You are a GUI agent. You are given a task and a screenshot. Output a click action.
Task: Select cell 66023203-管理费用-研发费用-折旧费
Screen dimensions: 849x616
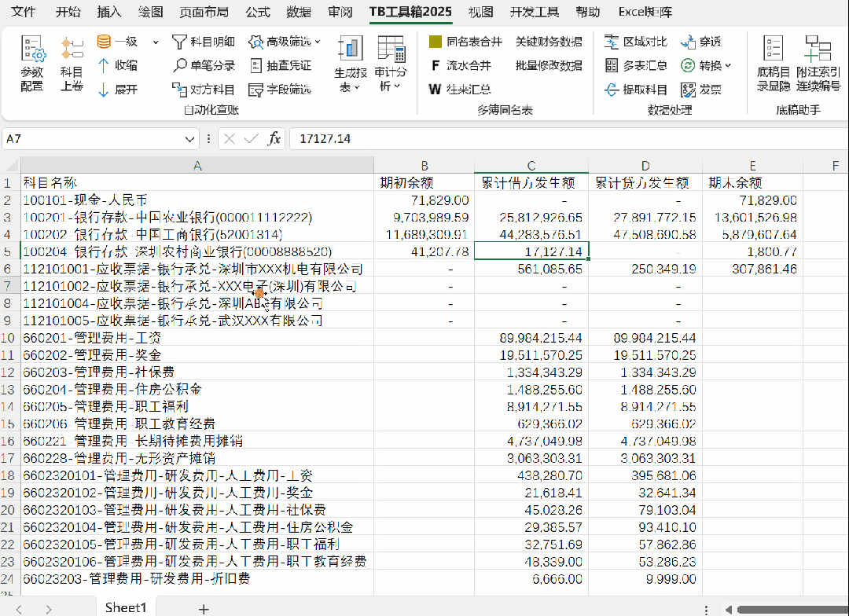click(197, 579)
